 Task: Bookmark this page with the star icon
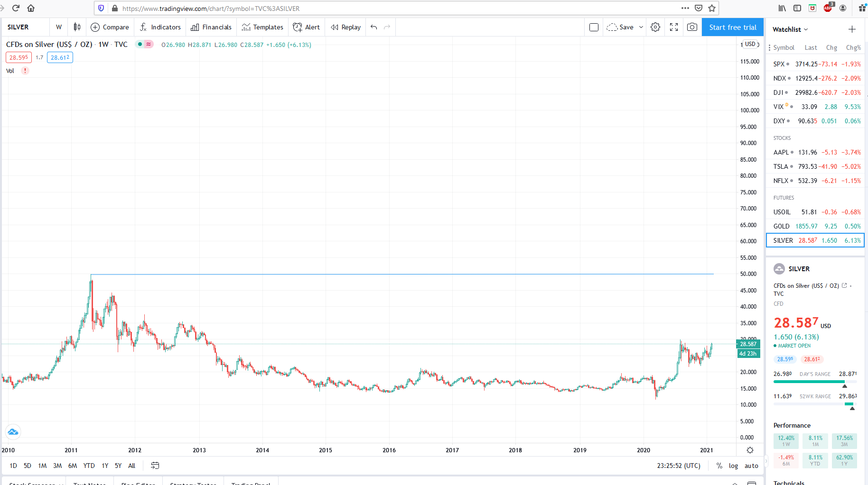coord(712,8)
